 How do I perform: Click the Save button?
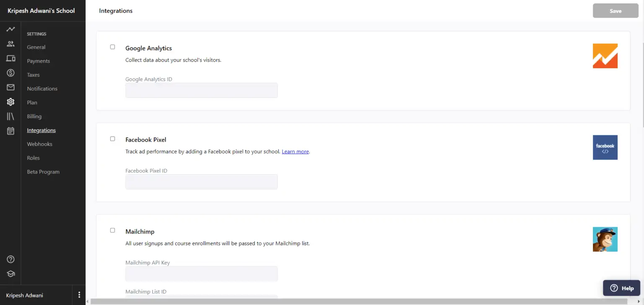[x=615, y=11]
